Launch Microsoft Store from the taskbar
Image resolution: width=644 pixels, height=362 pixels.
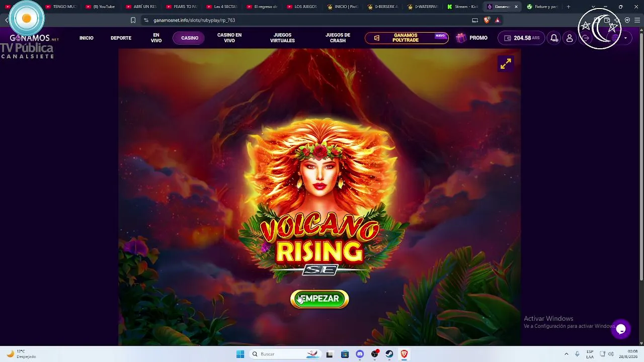point(345,354)
